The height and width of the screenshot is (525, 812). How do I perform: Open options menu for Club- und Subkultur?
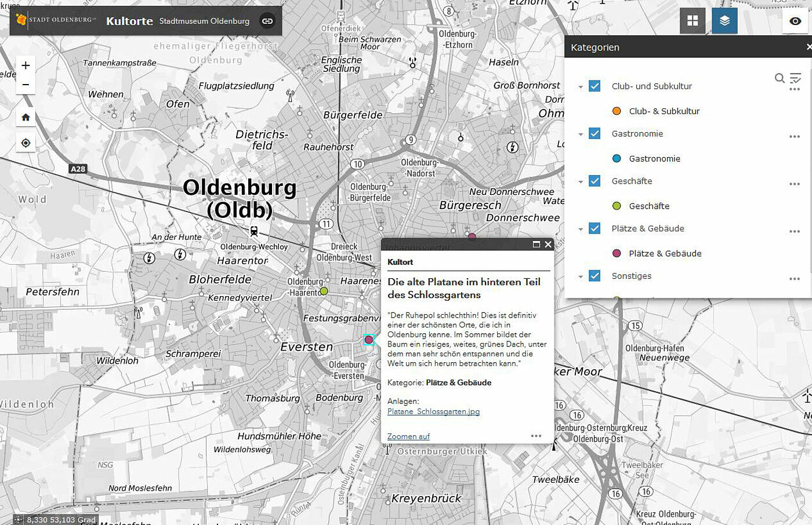coord(795,89)
